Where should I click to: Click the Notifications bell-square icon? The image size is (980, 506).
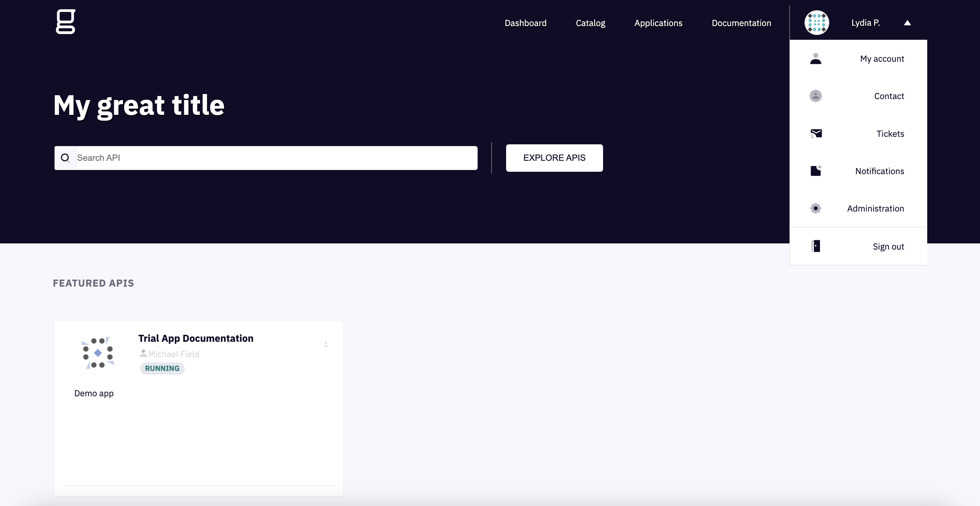[x=816, y=171]
